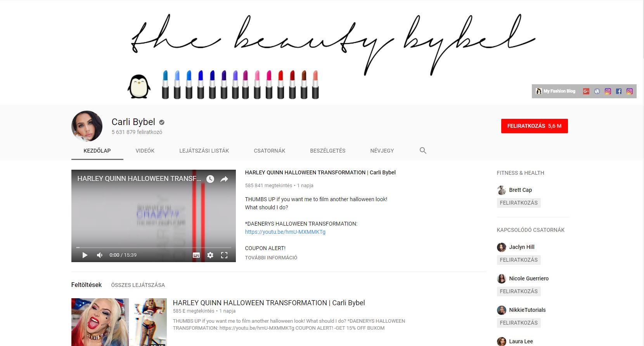Screen dimensions: 644x346
Task: Subscribe to NikkieTutorials via FELIRATKOZÁS
Action: point(519,323)
